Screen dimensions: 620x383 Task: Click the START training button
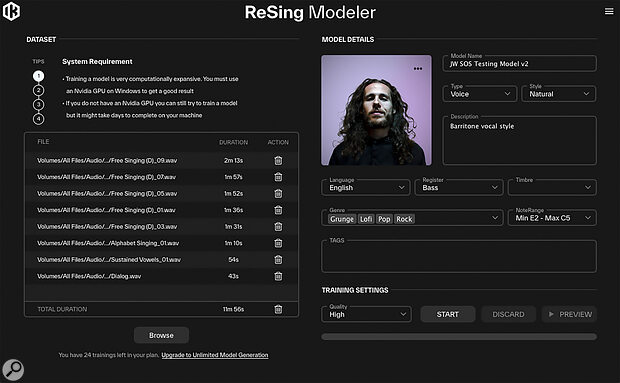coord(448,314)
